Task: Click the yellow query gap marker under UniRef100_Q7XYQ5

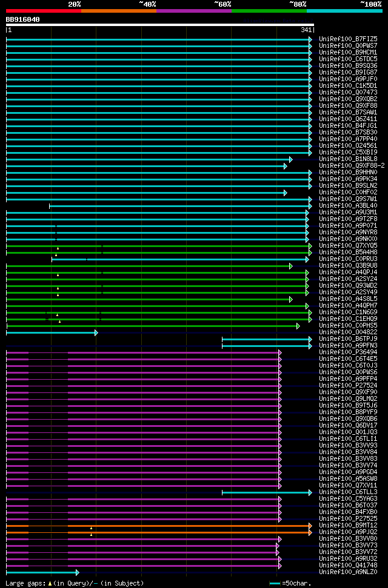Action: point(58,248)
